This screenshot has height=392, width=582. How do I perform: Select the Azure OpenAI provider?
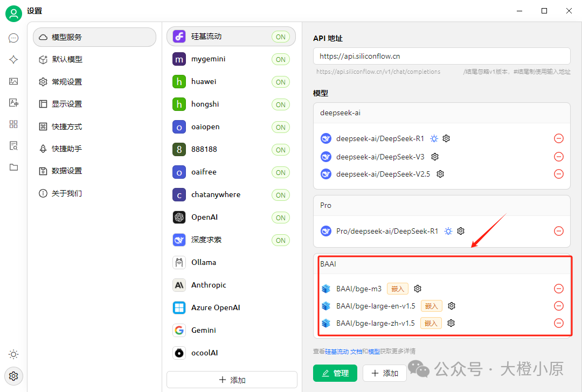click(x=231, y=308)
